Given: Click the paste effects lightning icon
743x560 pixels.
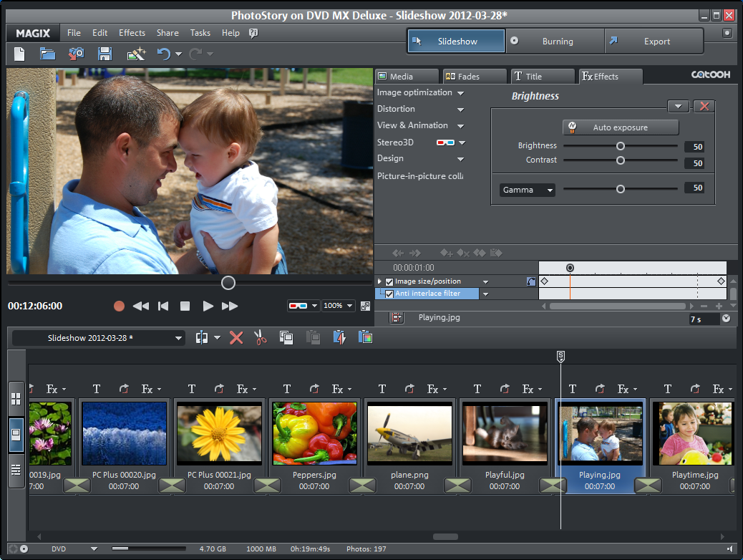Looking at the screenshot, I should (x=339, y=337).
